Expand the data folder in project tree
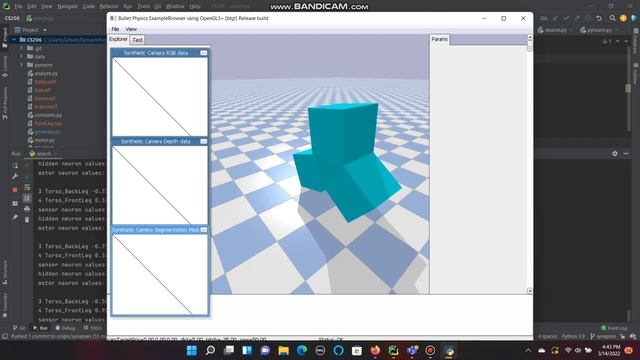This screenshot has width=640, height=360. [x=21, y=56]
